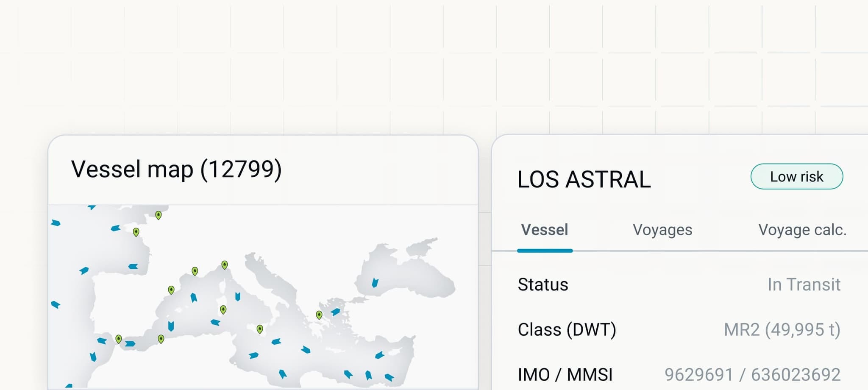The height and width of the screenshot is (390, 868).
Task: Select the blue vessel marker in the Aegean Sea
Action: [x=335, y=312]
